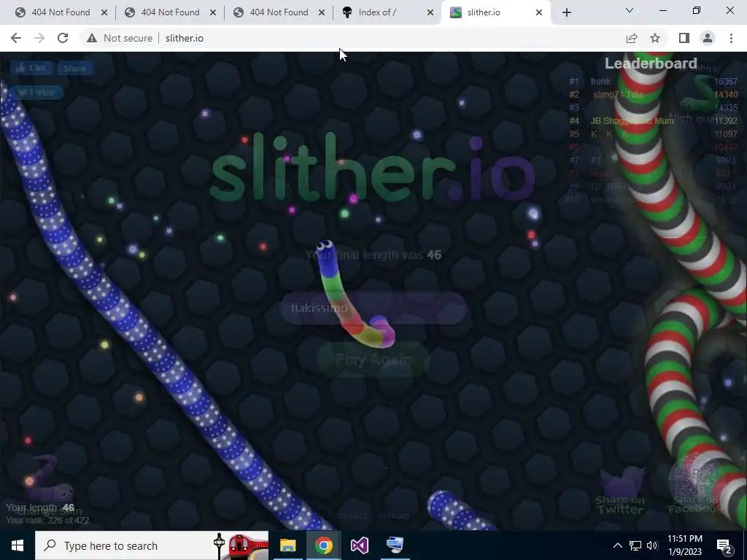Viewport: 747px width, 560px height.
Task: Open the browser side panel
Action: pyautogui.click(x=684, y=38)
